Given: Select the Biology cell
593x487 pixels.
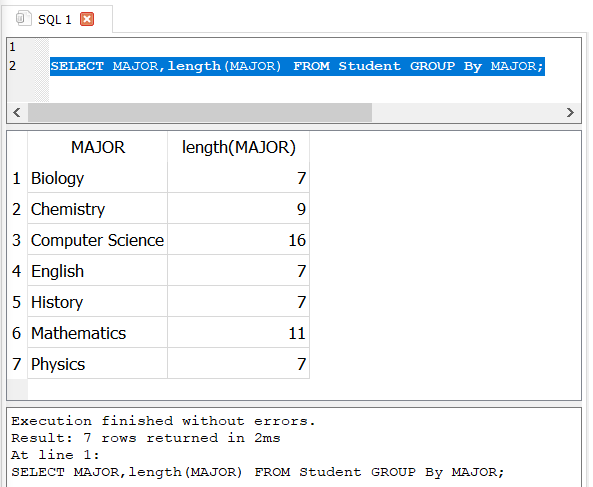Looking at the screenshot, I should pos(98,178).
